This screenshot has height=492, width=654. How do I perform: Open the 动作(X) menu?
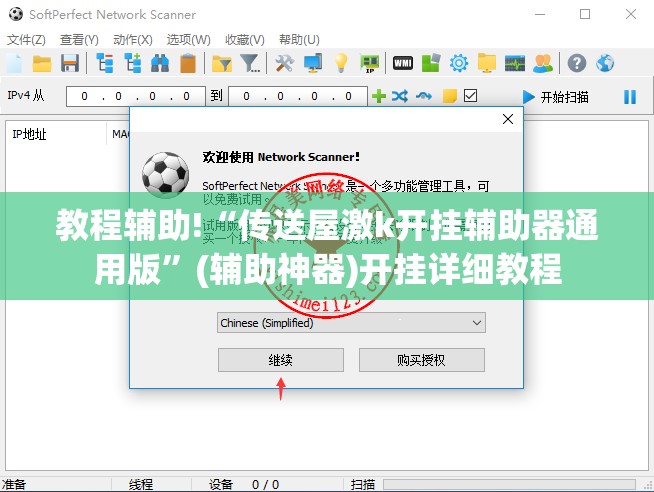(133, 40)
